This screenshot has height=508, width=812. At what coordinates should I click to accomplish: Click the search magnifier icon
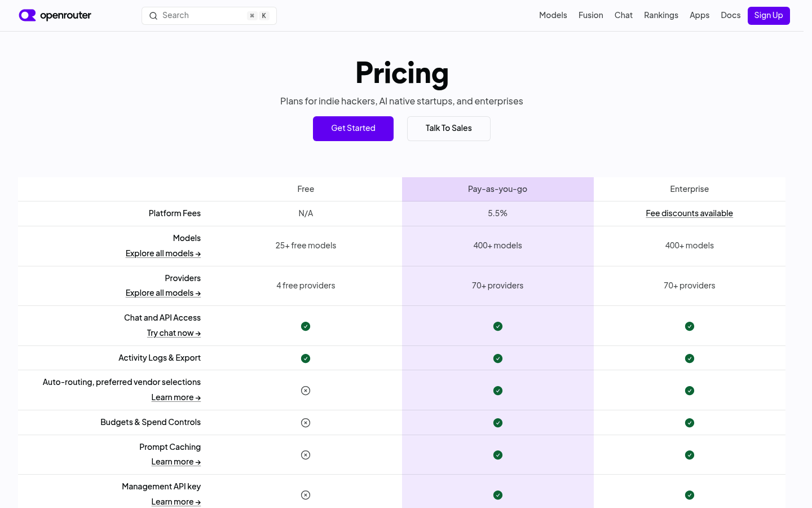point(153,16)
